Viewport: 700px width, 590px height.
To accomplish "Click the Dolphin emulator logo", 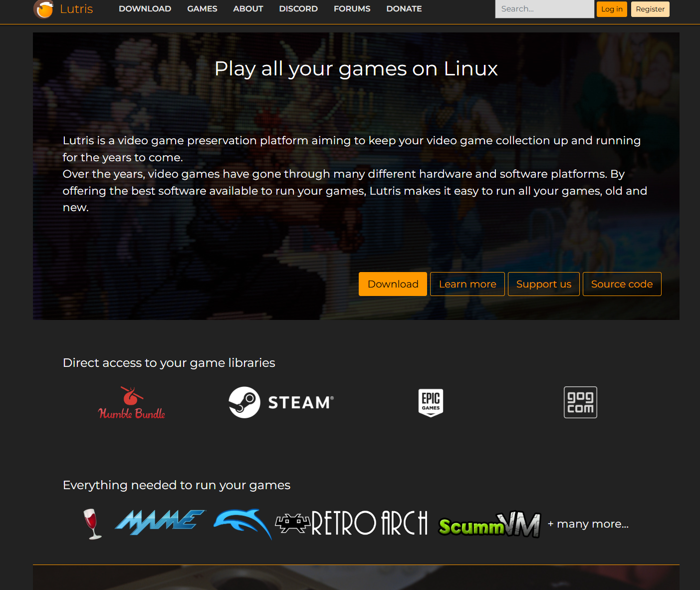I will [x=242, y=523].
